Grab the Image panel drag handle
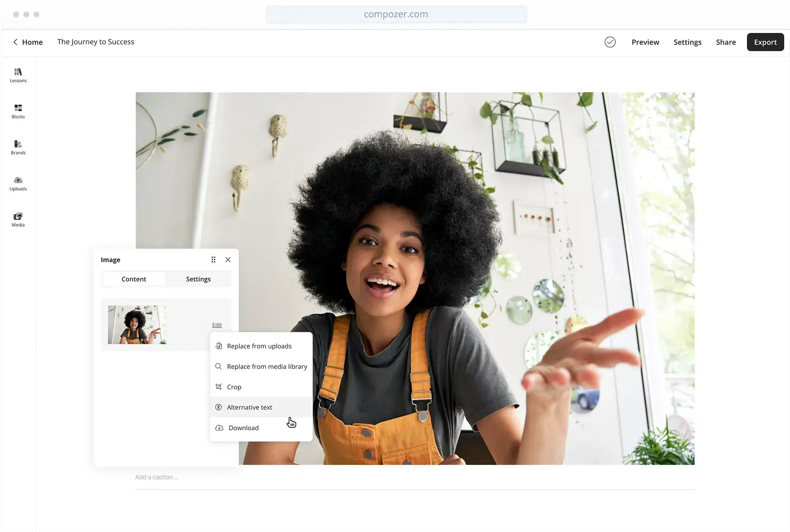The image size is (790, 532). [213, 260]
